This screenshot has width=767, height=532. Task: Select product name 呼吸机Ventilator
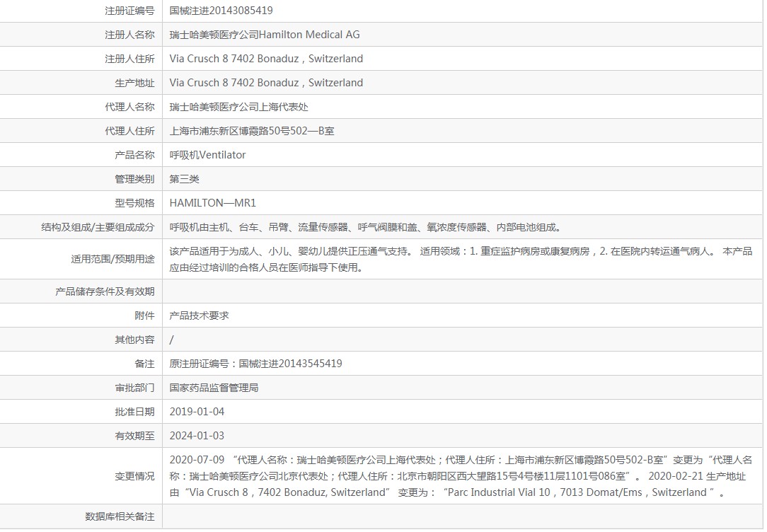207,155
